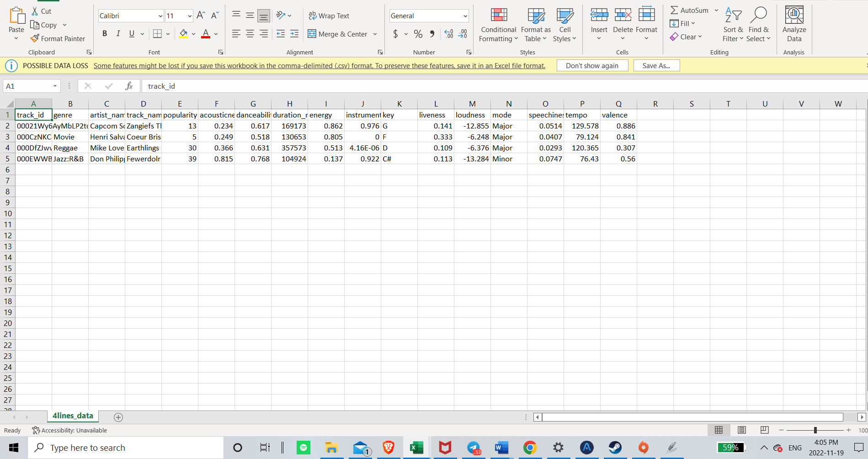Expand the Conditional Formatting menu
The width and height of the screenshot is (868, 459).
point(499,24)
